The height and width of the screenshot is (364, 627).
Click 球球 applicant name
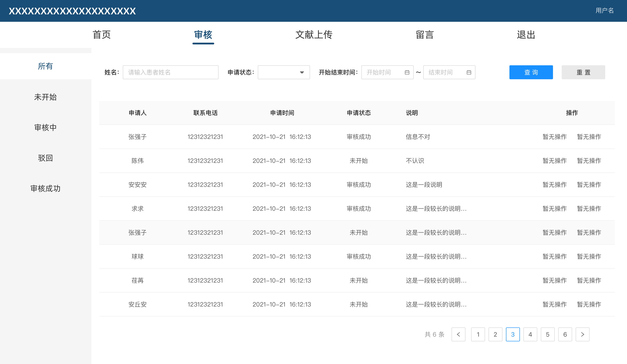tap(138, 256)
